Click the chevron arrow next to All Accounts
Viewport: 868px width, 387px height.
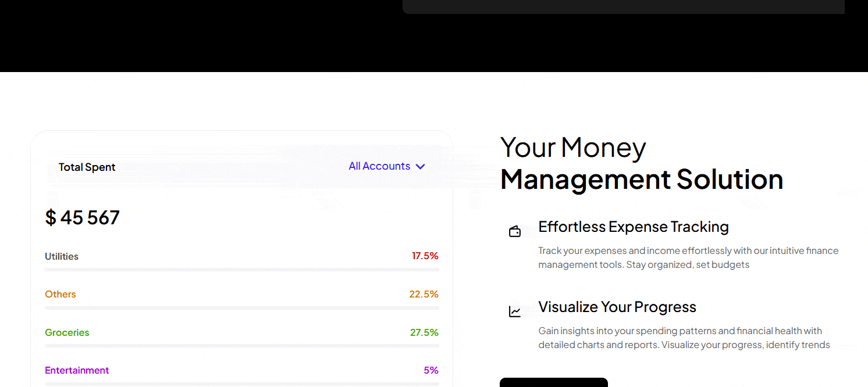421,167
